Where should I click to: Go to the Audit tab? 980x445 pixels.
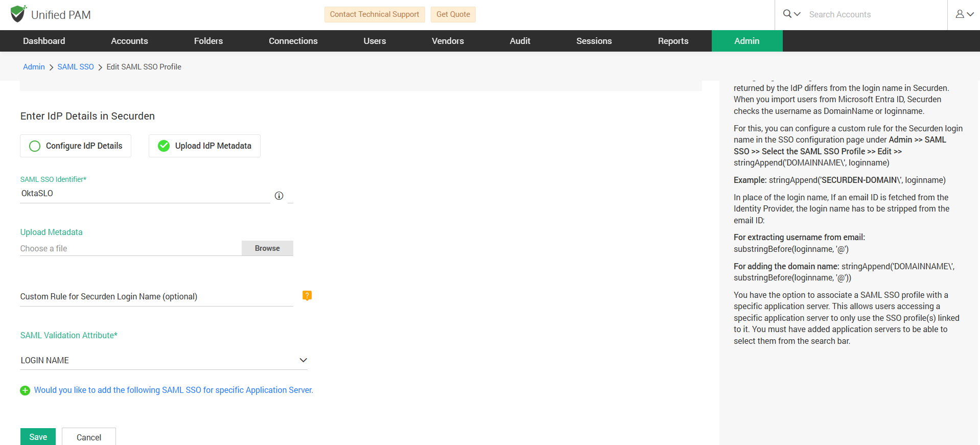pyautogui.click(x=520, y=41)
